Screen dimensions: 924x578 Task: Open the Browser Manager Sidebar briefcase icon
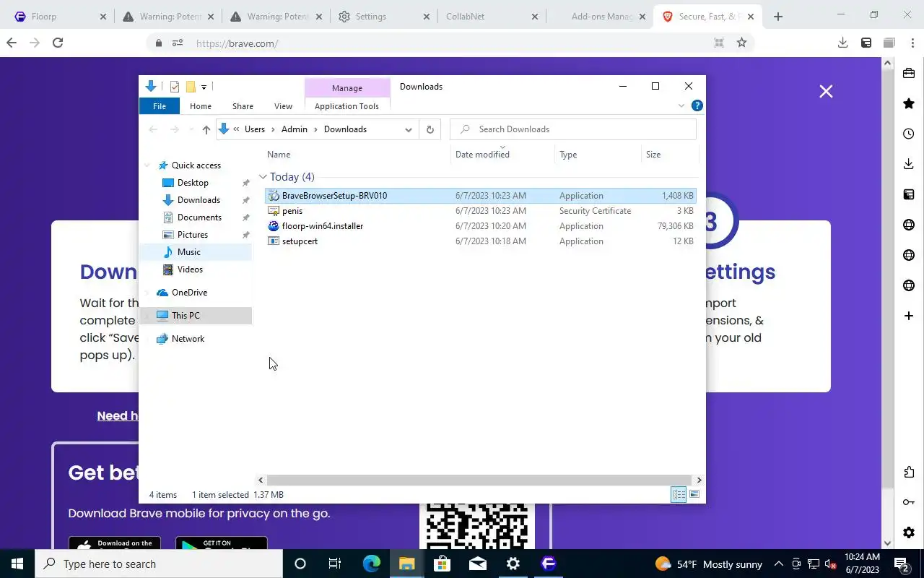tap(909, 73)
